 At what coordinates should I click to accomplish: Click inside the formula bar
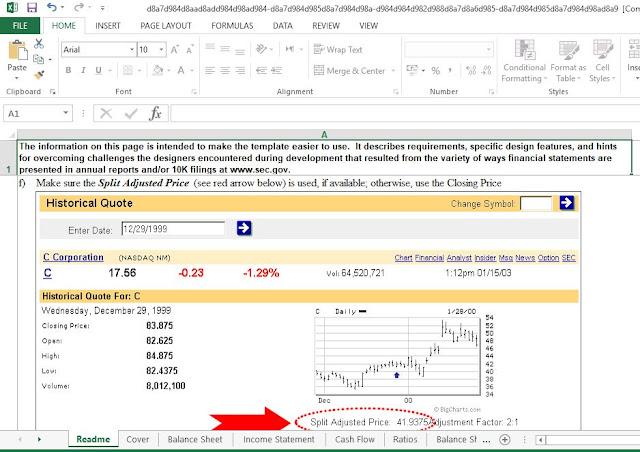point(404,113)
